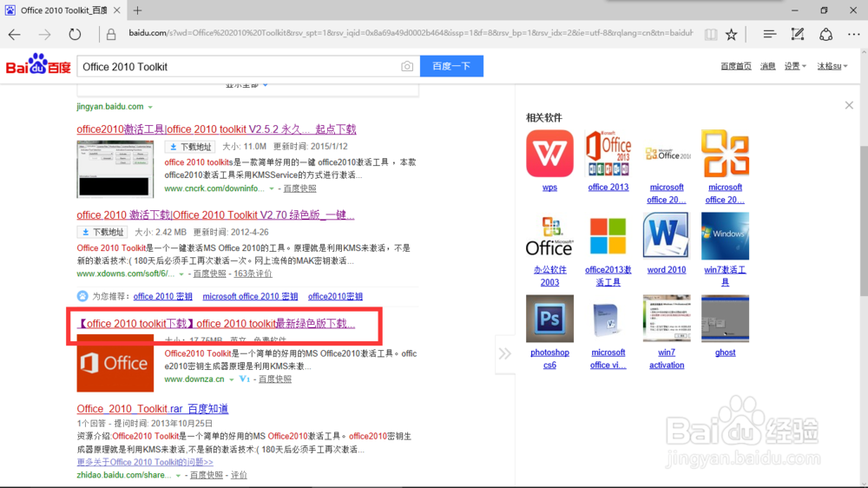Open 百度快照 for cncrk.com result

[299, 189]
